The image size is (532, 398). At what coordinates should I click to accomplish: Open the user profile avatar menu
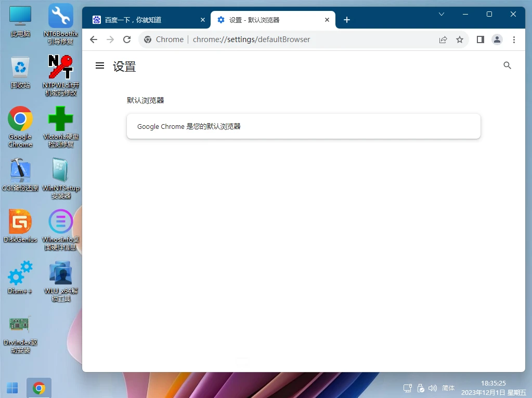coord(497,39)
